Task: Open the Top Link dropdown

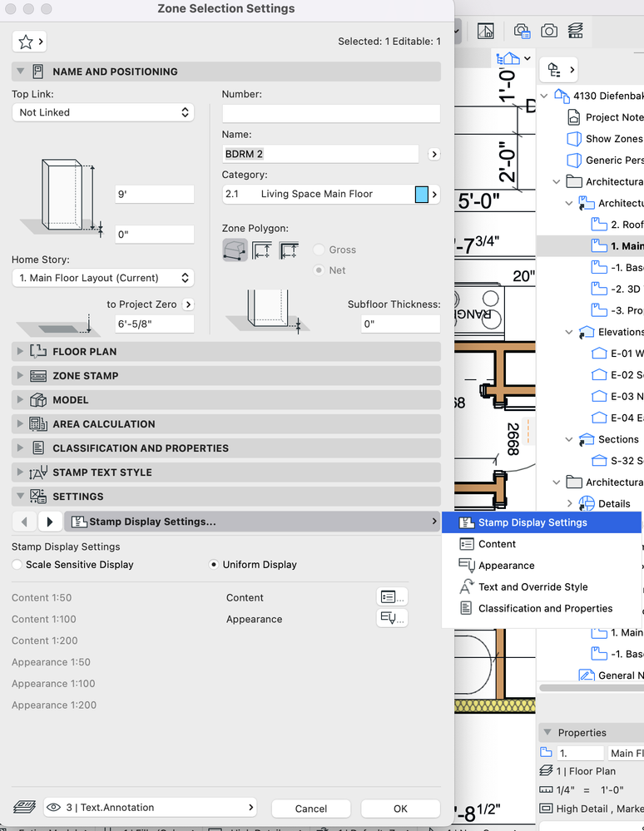Action: tap(103, 112)
